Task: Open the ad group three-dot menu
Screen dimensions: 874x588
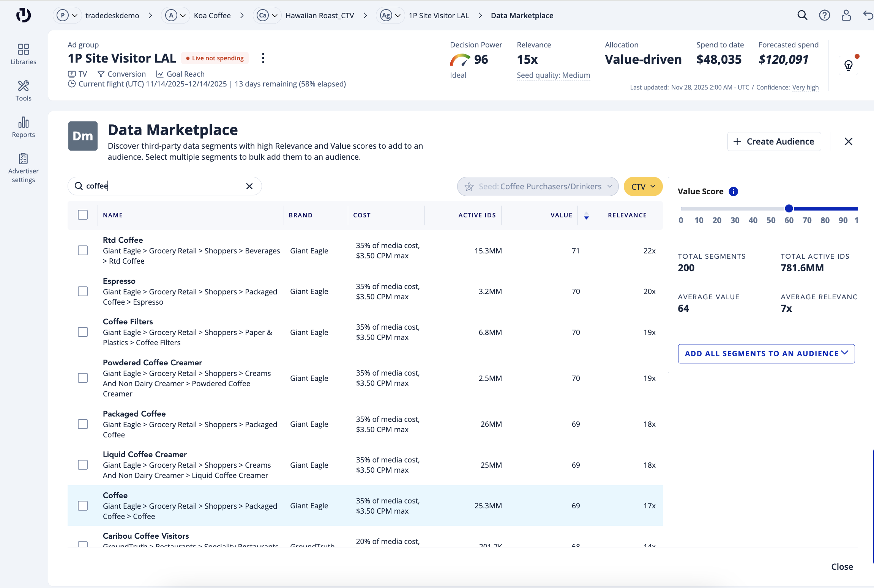Action: pyautogui.click(x=263, y=58)
